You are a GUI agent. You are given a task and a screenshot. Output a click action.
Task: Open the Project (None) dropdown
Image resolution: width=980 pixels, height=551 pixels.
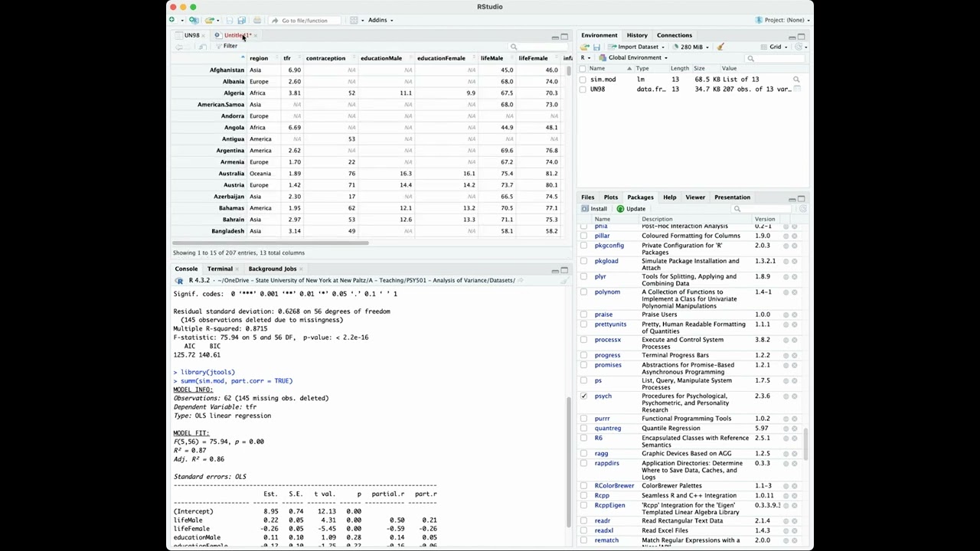(783, 20)
